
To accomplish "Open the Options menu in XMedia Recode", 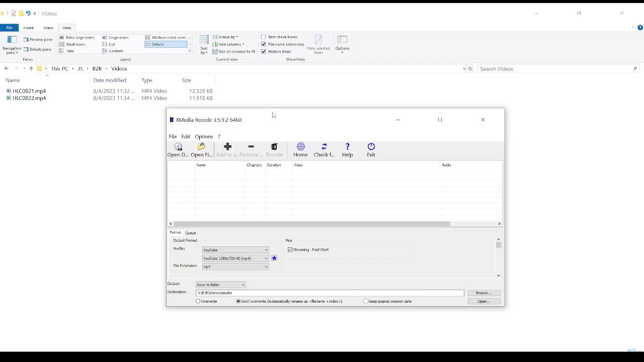I will [204, 137].
